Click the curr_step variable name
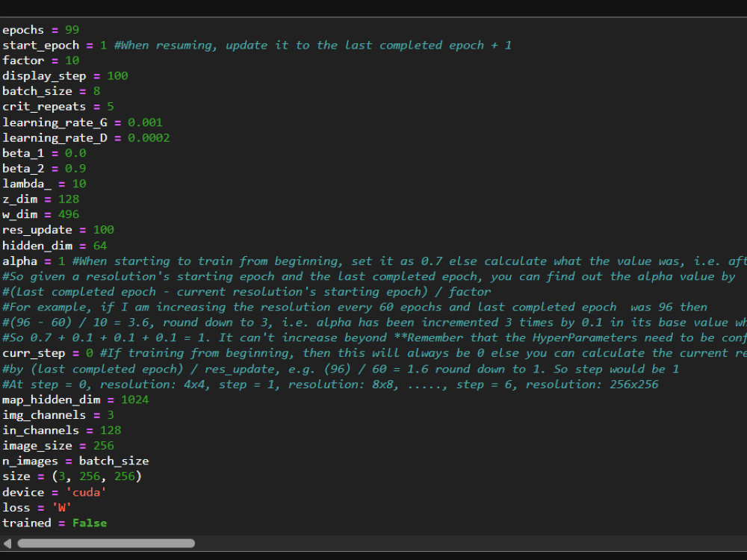The width and height of the screenshot is (747, 560). 34,353
